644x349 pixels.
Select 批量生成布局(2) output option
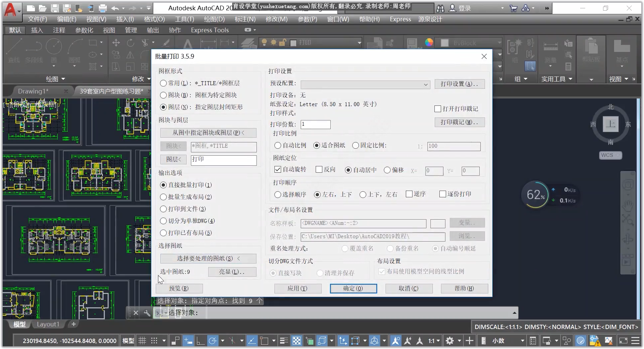tap(163, 197)
